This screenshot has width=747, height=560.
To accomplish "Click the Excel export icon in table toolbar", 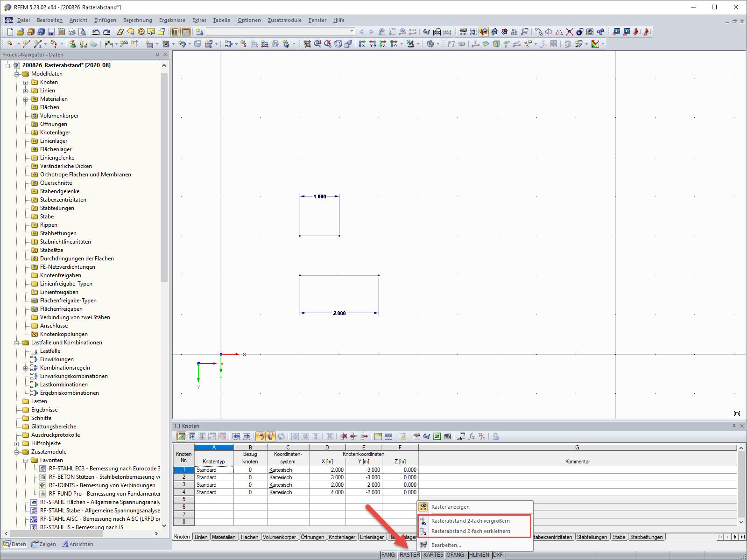I will tap(437, 436).
